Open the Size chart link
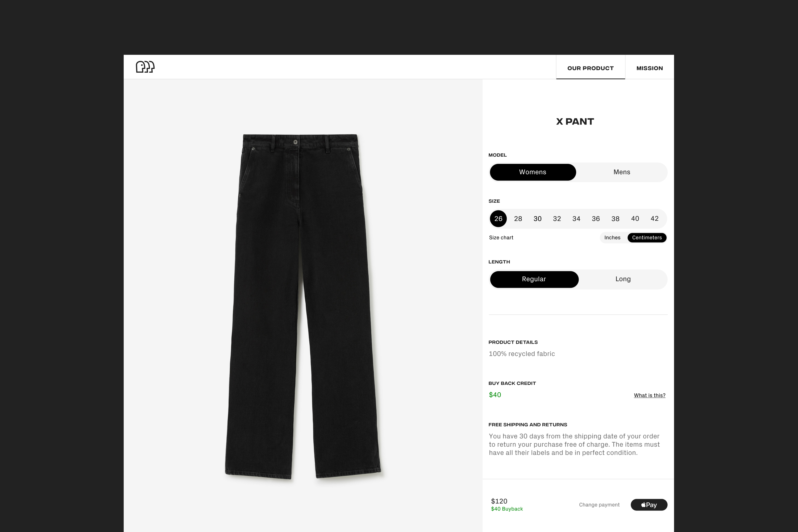This screenshot has height=532, width=798. [x=501, y=238]
